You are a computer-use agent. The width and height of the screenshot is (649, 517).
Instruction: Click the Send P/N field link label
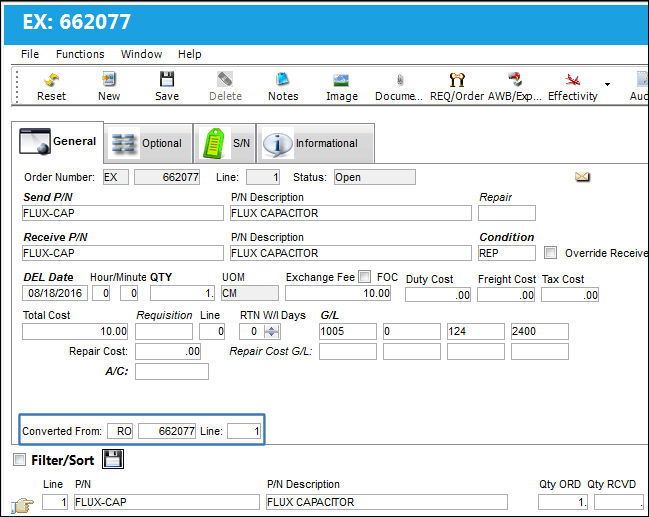[x=48, y=197]
